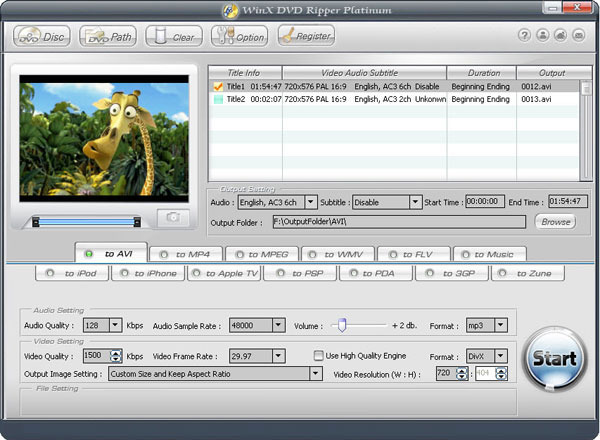Image resolution: width=600 pixels, height=440 pixels.
Task: Open the Audio Quality dropdown
Action: [x=115, y=325]
